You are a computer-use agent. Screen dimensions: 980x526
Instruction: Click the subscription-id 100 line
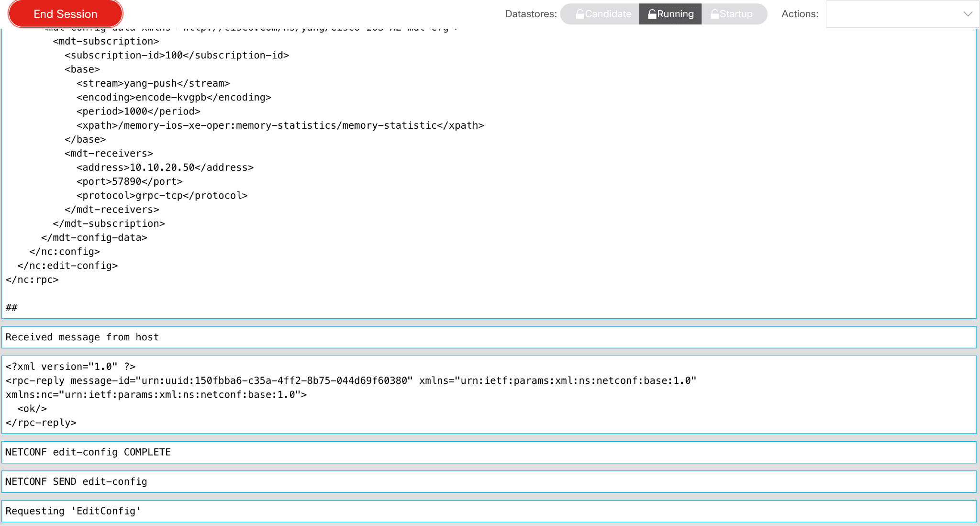177,55
